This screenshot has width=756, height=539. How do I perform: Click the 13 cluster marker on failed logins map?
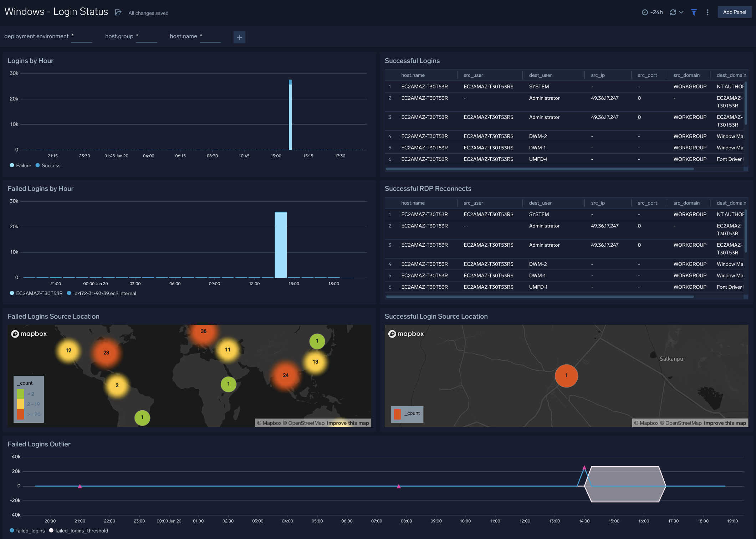tap(315, 362)
